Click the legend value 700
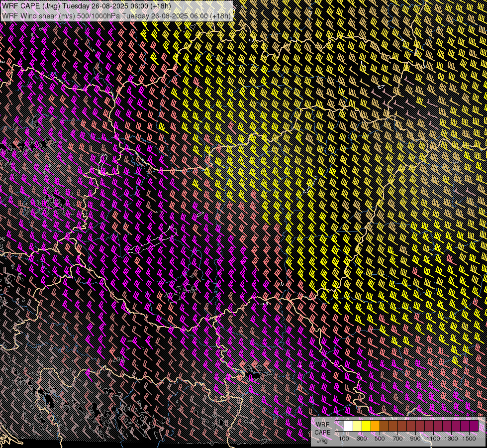Image resolution: width=487 pixels, height=448 pixels. coord(397,439)
